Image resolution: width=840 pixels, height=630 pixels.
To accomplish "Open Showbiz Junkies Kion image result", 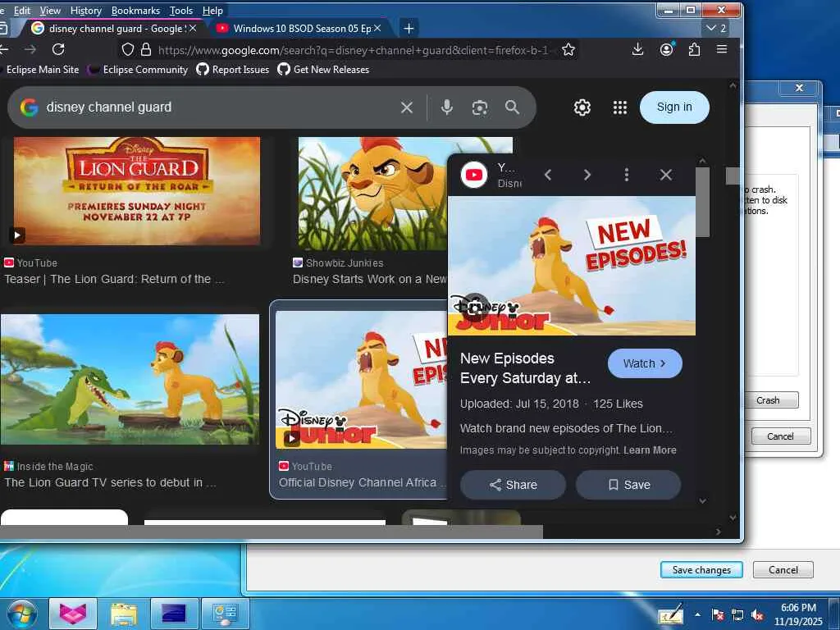I will [x=372, y=193].
